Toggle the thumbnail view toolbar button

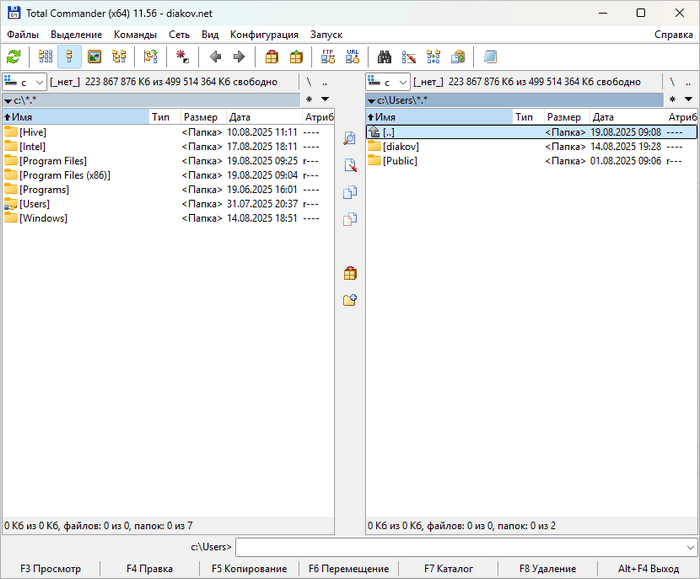coord(94,57)
